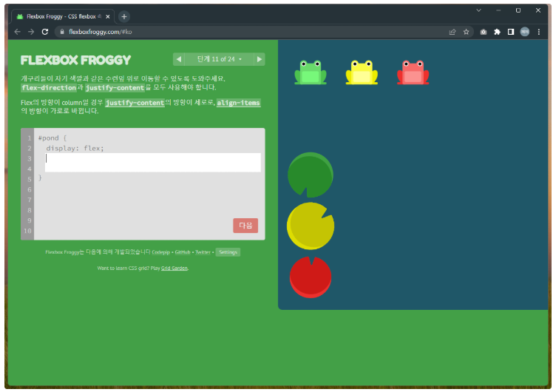Click the align-items code term
Screen dimensions: 556x392
pos(238,103)
